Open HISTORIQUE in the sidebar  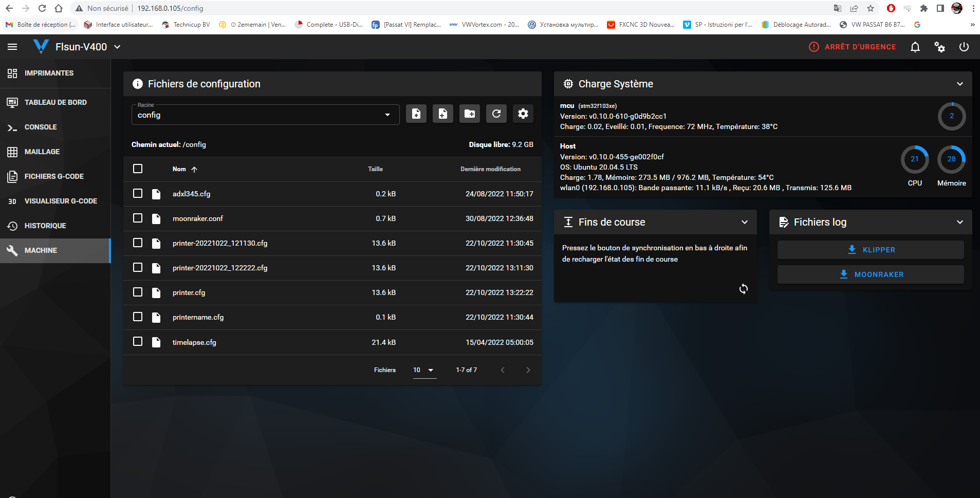pos(55,226)
